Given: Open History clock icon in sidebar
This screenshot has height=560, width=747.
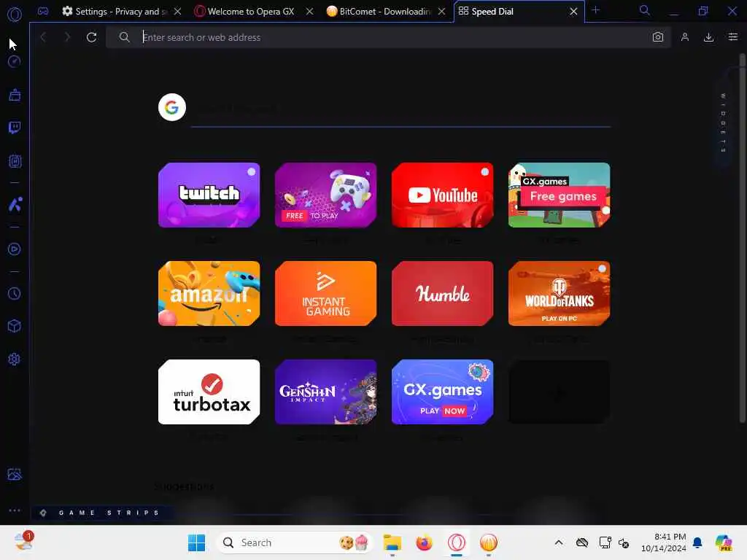Looking at the screenshot, I should coord(15,293).
